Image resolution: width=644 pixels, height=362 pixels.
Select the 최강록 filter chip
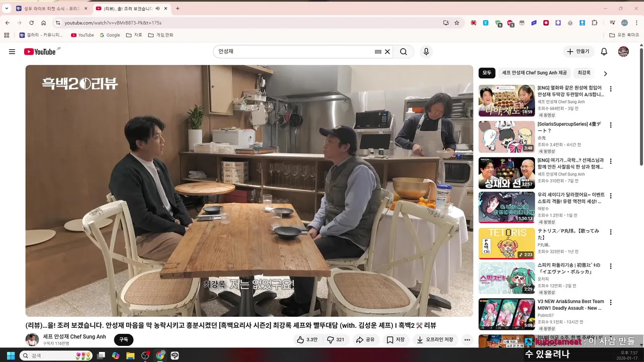(584, 73)
